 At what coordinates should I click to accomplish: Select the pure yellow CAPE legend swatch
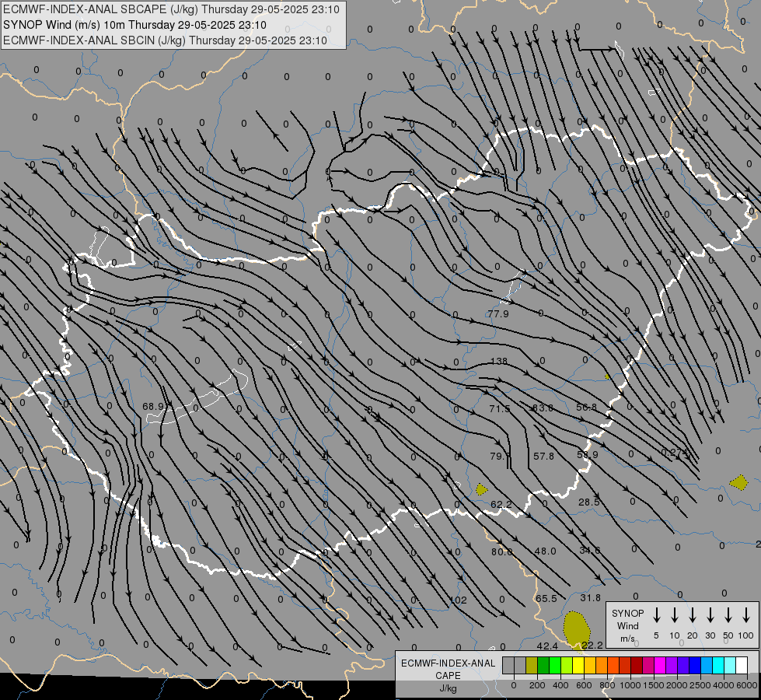coord(578,665)
